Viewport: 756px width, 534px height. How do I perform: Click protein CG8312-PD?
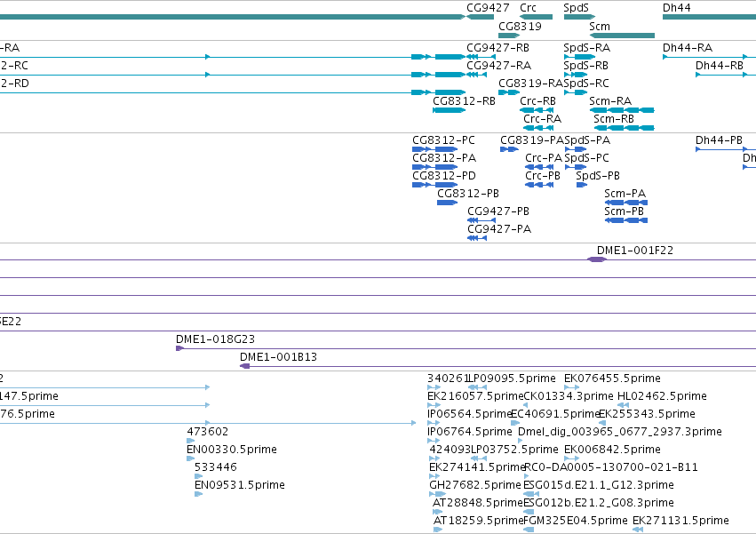tap(443, 176)
